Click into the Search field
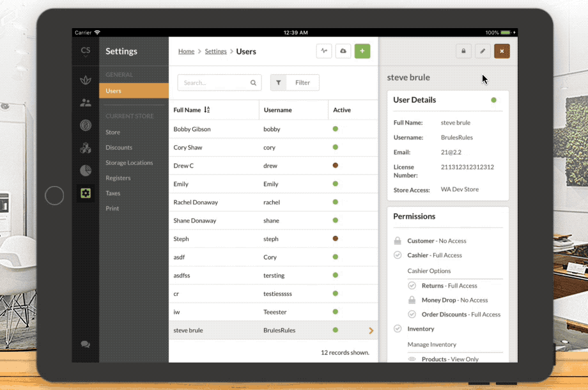Viewport: 588px width, 390px height. (219, 82)
